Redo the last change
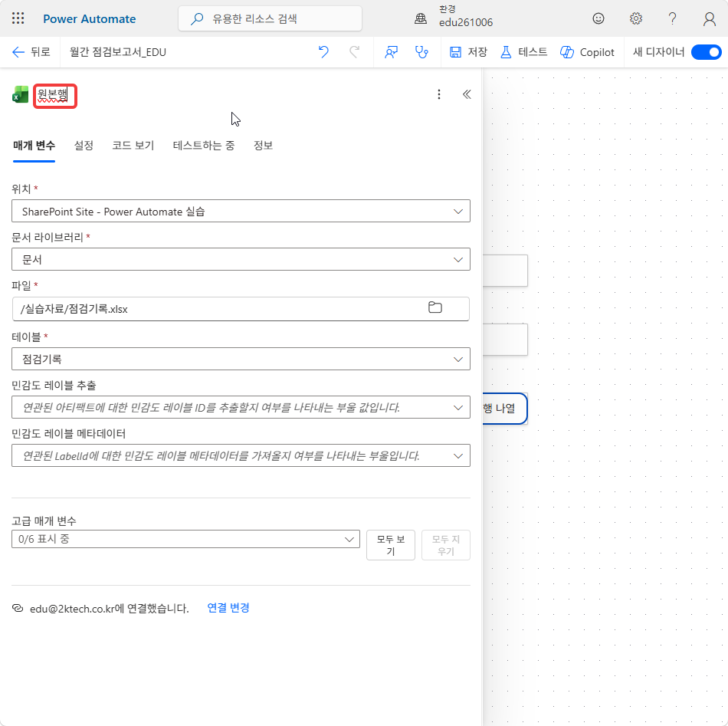 click(354, 52)
